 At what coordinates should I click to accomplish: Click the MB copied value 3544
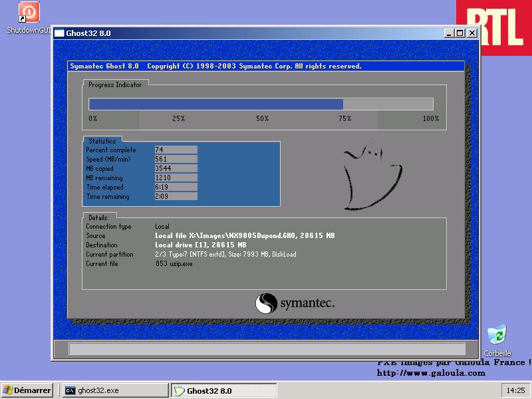[176, 168]
